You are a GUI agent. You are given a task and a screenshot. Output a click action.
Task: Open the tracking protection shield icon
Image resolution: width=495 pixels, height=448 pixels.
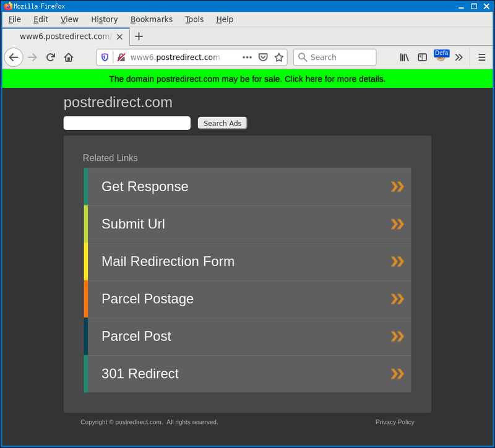(105, 58)
